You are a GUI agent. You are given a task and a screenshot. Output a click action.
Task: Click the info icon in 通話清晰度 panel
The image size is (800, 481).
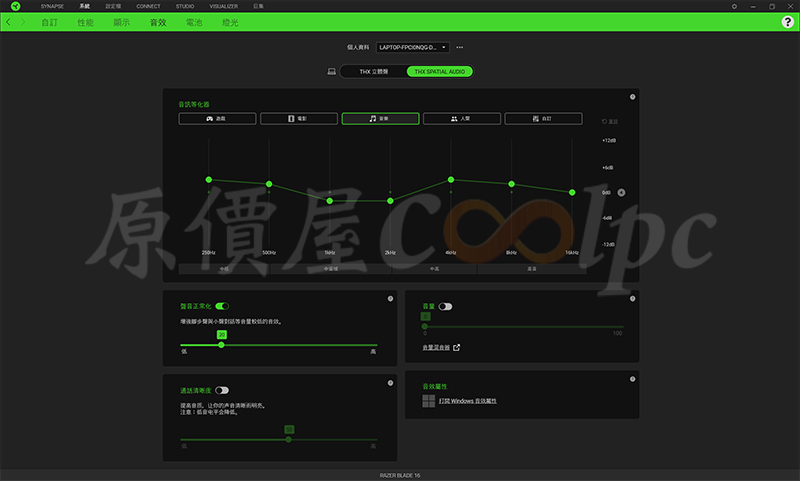pyautogui.click(x=390, y=383)
